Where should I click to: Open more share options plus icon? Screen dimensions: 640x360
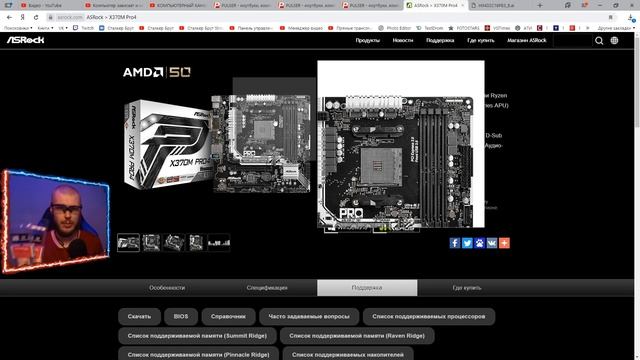504,243
